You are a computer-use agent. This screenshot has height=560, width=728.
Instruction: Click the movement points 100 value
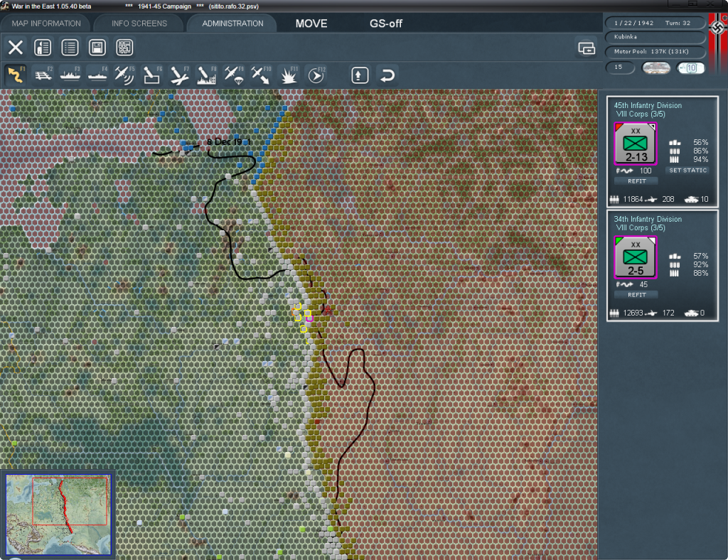(646, 171)
